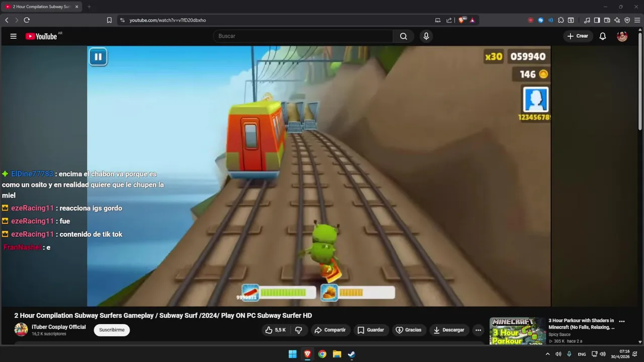The height and width of the screenshot is (362, 644).
Task: Open Chrome from the taskbar
Action: (322, 354)
